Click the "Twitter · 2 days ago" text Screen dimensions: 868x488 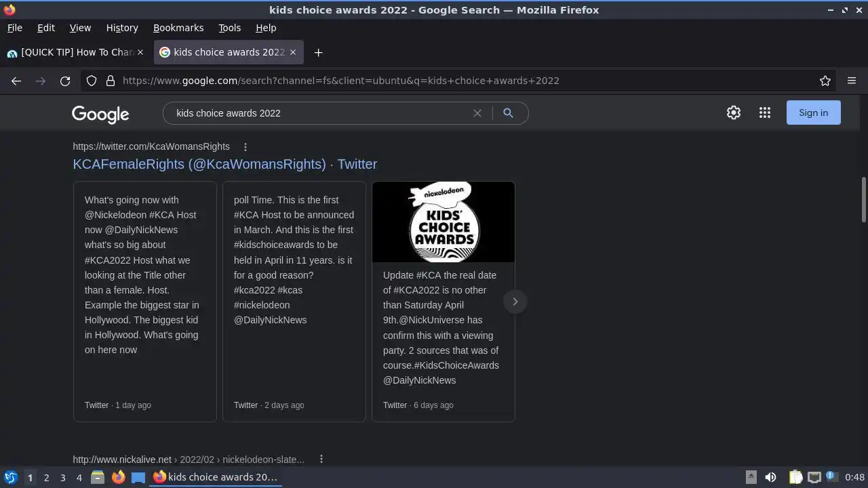click(x=269, y=405)
